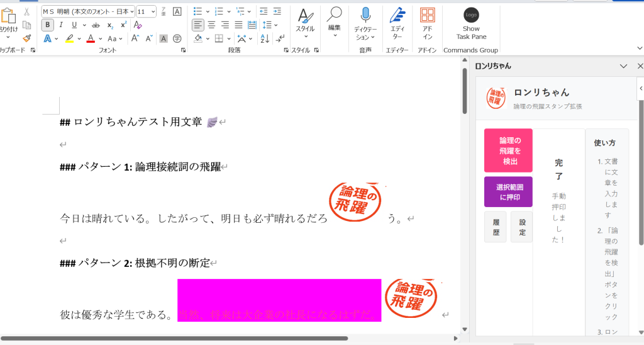Apply the yellow text highlight color
The image size is (644, 345).
[x=69, y=38]
